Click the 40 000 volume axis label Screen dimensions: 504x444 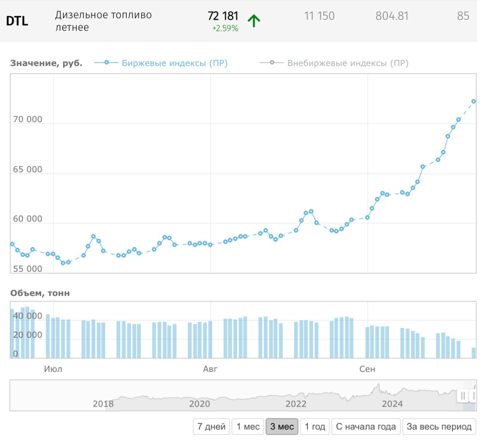(28, 316)
